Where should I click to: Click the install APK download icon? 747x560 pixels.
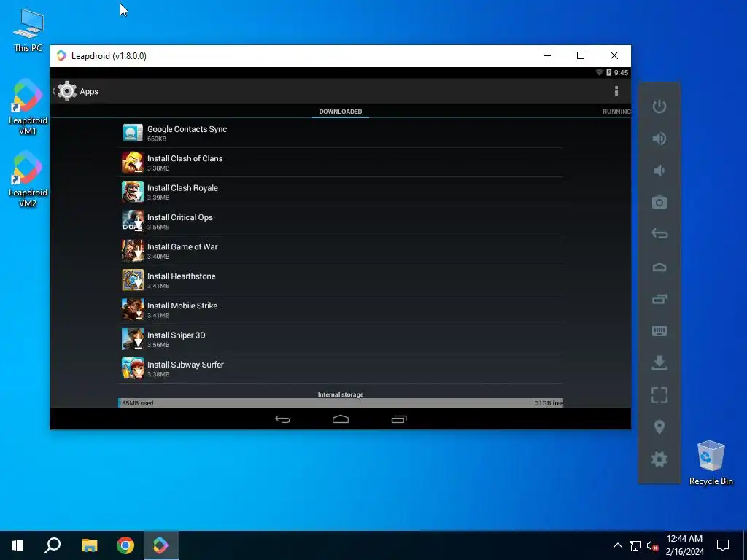(659, 363)
